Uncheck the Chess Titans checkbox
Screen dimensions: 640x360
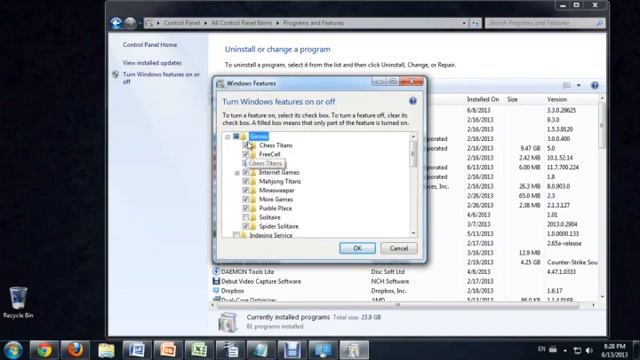(x=245, y=145)
